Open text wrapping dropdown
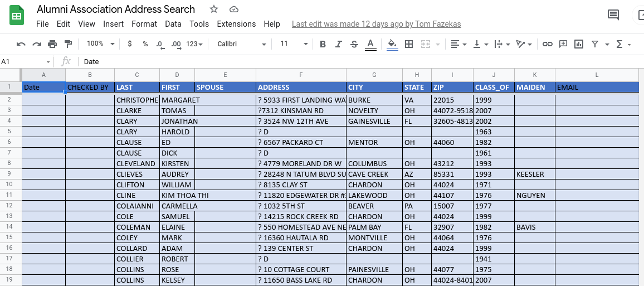 (502, 44)
